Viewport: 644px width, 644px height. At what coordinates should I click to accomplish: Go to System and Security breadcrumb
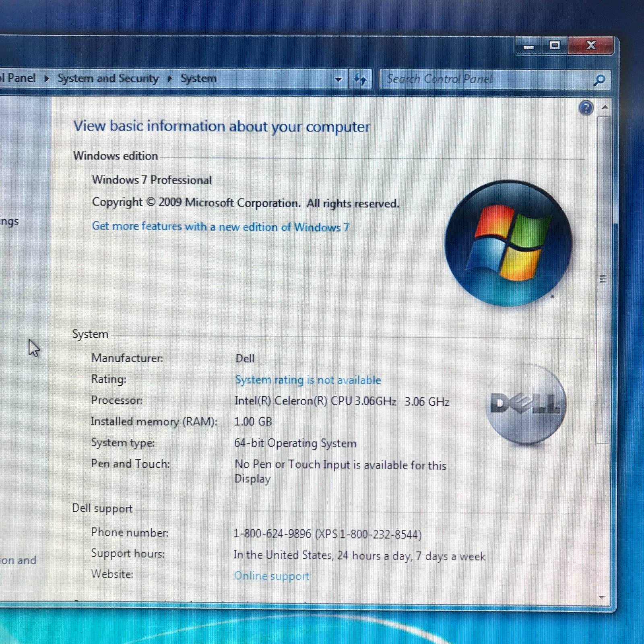pos(108,78)
